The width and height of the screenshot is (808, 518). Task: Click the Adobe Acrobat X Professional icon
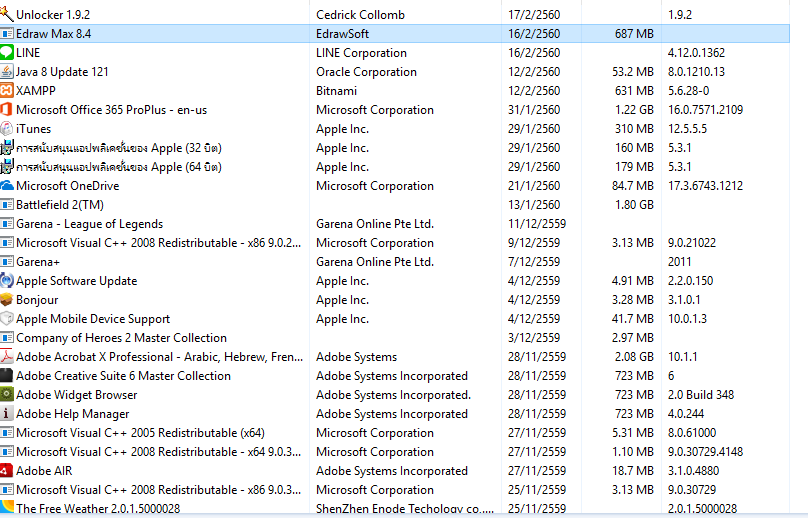pos(7,357)
